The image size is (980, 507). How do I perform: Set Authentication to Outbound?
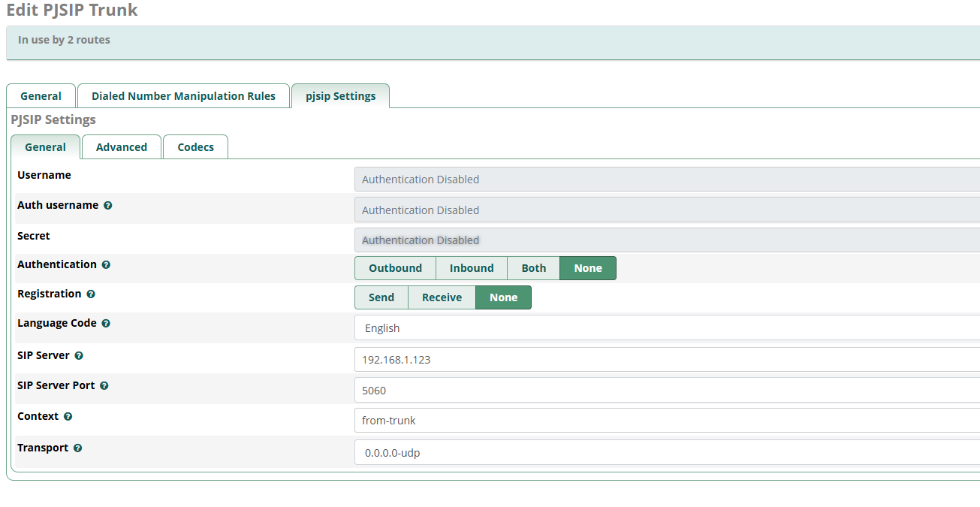[x=395, y=268]
